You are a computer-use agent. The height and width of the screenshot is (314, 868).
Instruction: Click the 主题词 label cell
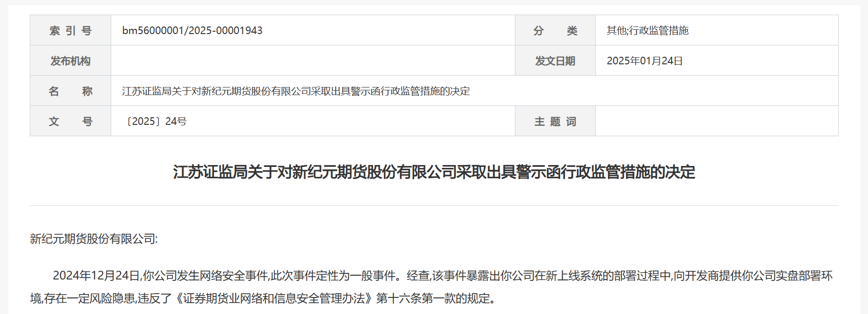coord(555,121)
